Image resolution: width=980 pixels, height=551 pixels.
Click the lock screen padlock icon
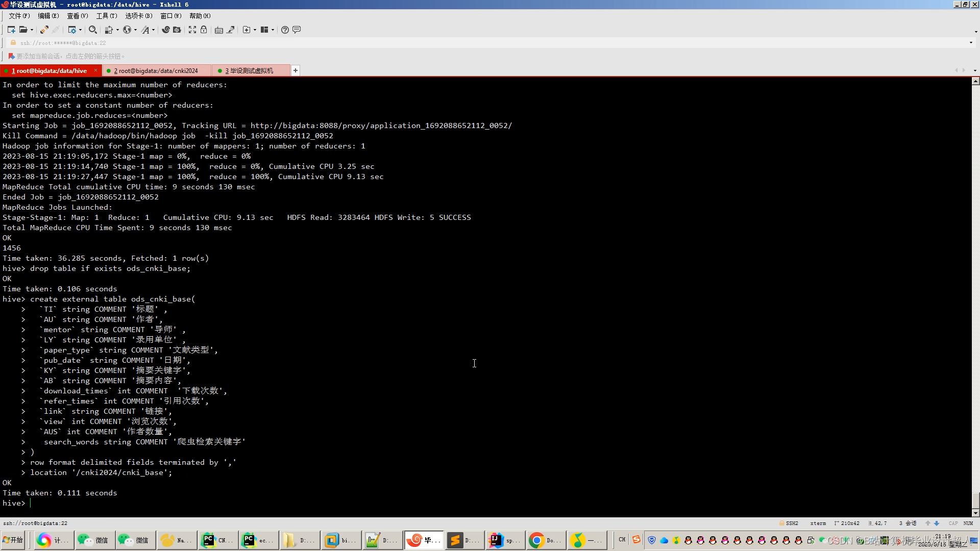[x=204, y=30]
